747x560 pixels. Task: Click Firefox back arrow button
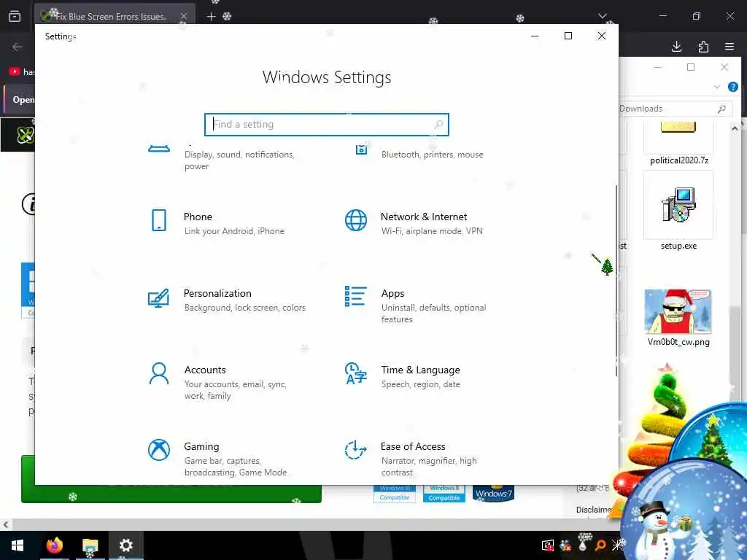(18, 47)
